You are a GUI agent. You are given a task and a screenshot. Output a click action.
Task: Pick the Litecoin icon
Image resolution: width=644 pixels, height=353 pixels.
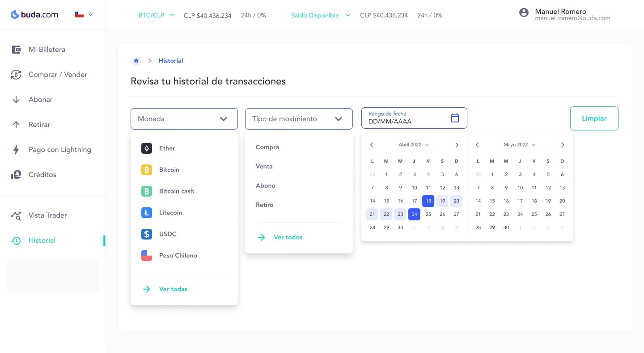(x=147, y=213)
